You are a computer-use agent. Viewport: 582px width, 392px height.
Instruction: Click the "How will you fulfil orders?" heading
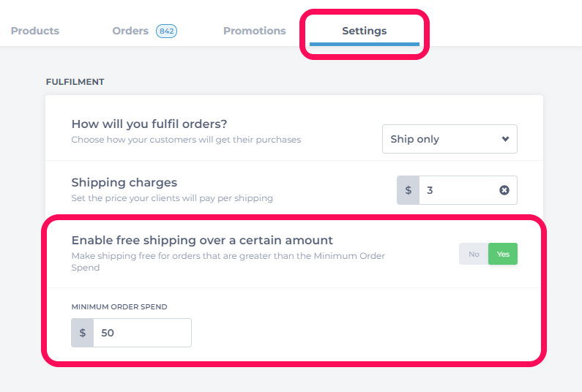click(149, 124)
